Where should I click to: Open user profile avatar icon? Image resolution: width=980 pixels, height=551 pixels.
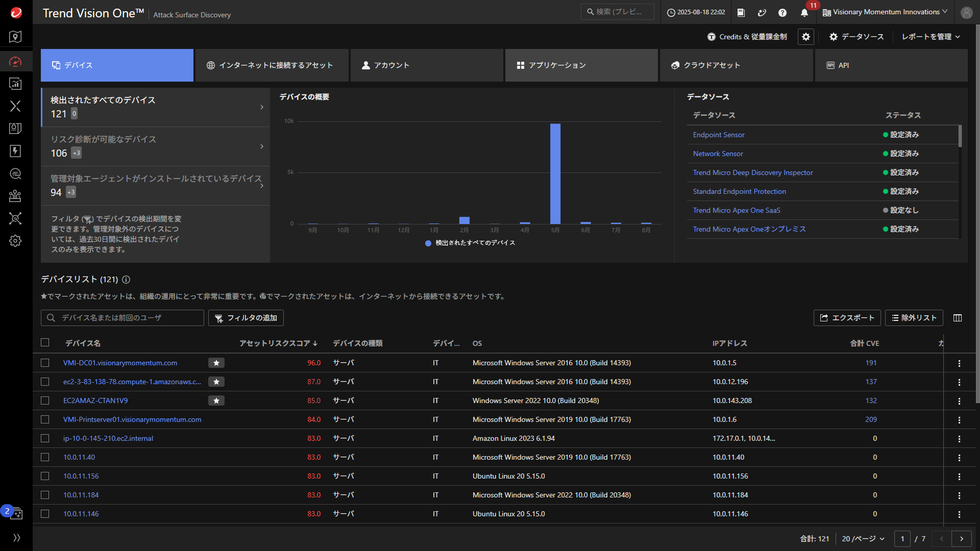pos(966,13)
